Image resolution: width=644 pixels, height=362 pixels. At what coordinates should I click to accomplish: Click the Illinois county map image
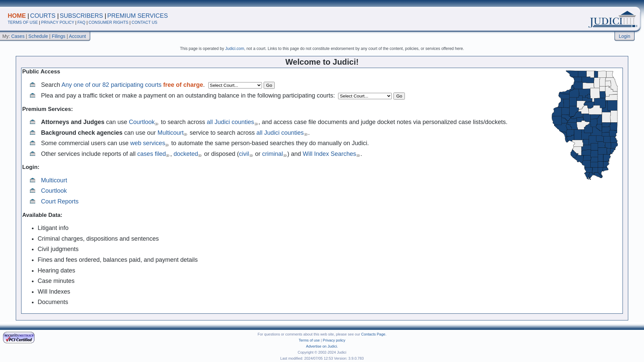click(585, 125)
